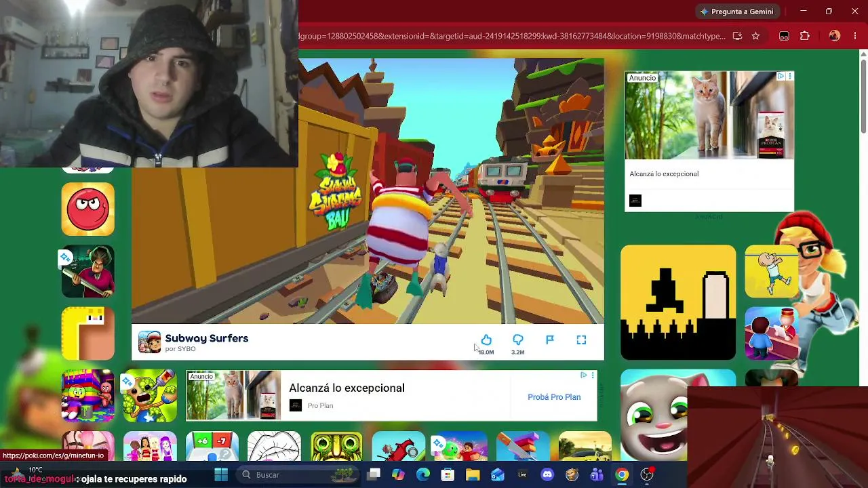The image size is (868, 488).
Task: Open options menu on the banner ad
Action: 593,375
